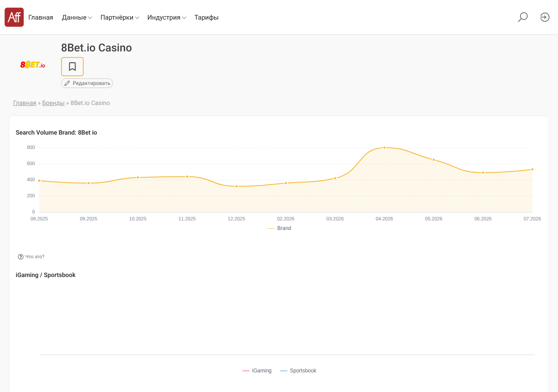Open the Главная menu item
This screenshot has height=392, width=558.
pyautogui.click(x=41, y=17)
